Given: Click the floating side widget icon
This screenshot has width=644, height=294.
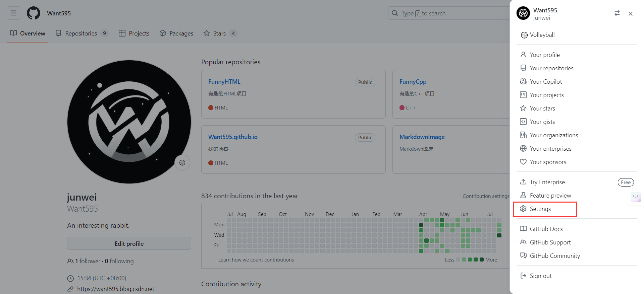Looking at the screenshot, I should point(635,197).
